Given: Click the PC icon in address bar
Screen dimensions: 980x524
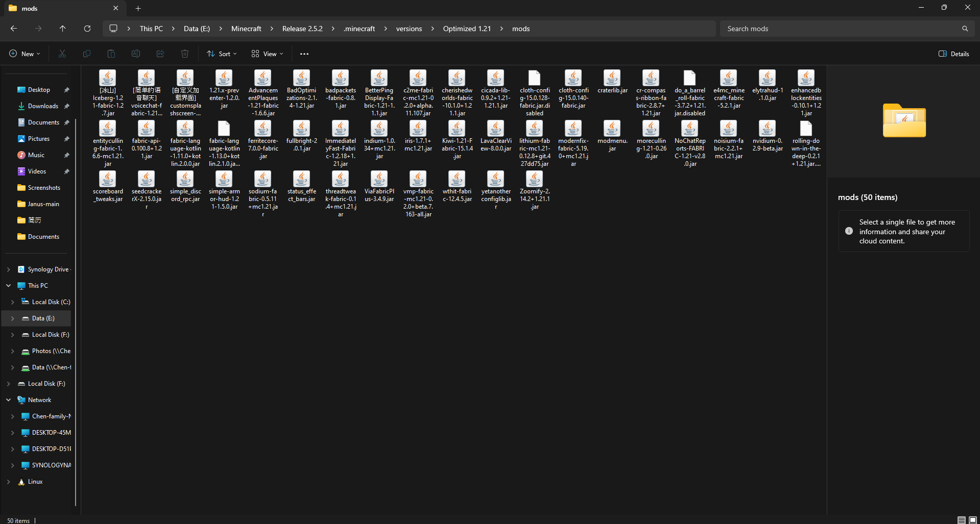Looking at the screenshot, I should click(113, 29).
